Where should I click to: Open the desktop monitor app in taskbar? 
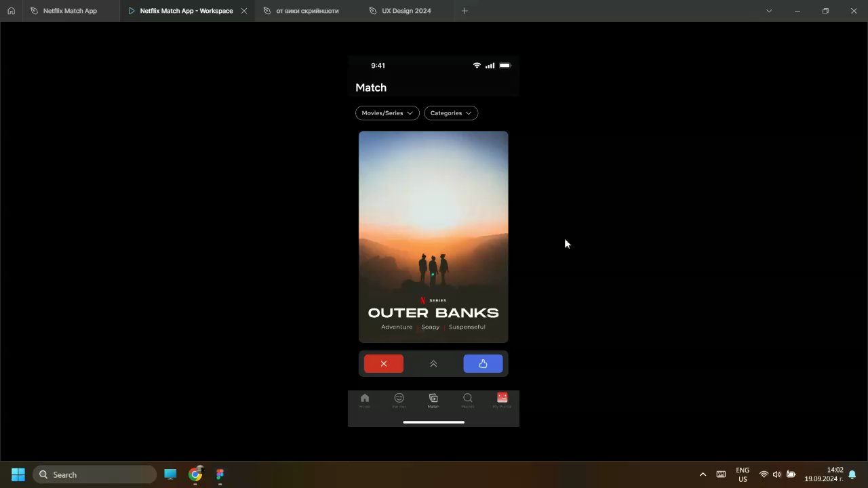(x=170, y=474)
